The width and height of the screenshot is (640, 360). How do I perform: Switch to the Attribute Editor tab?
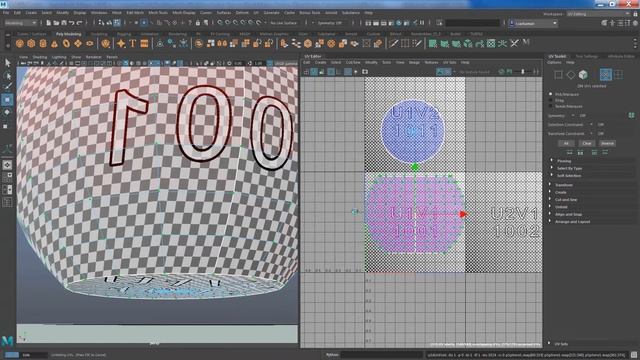click(x=621, y=56)
